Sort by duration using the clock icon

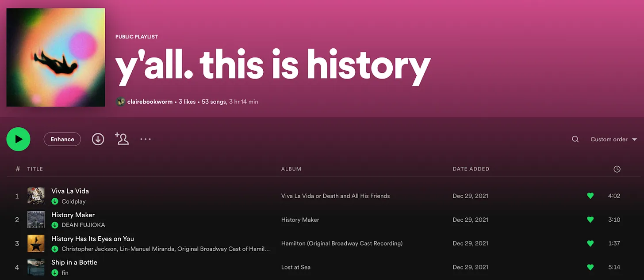(617, 169)
